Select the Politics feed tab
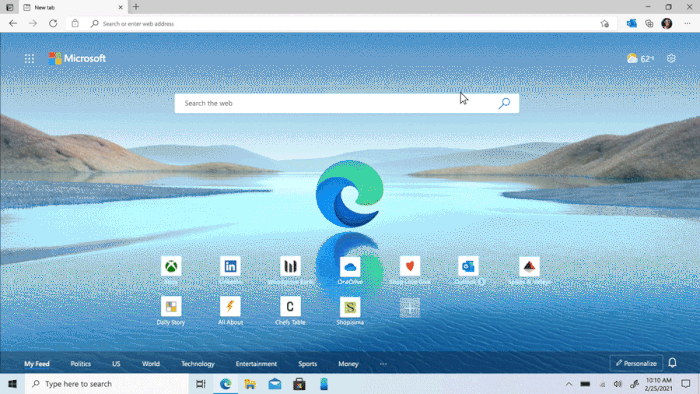The height and width of the screenshot is (394, 700). click(81, 364)
